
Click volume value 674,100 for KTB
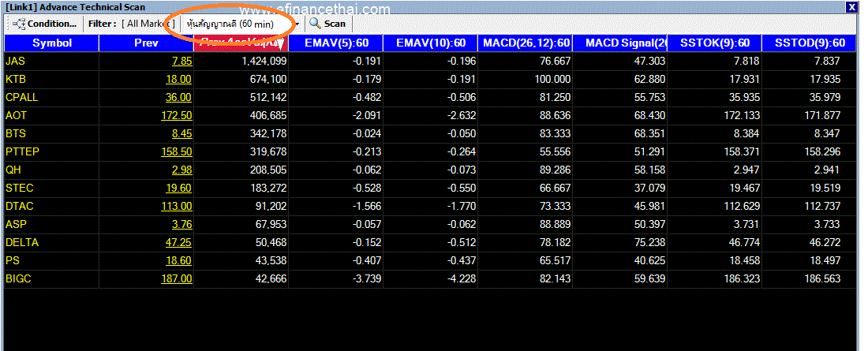click(x=268, y=79)
